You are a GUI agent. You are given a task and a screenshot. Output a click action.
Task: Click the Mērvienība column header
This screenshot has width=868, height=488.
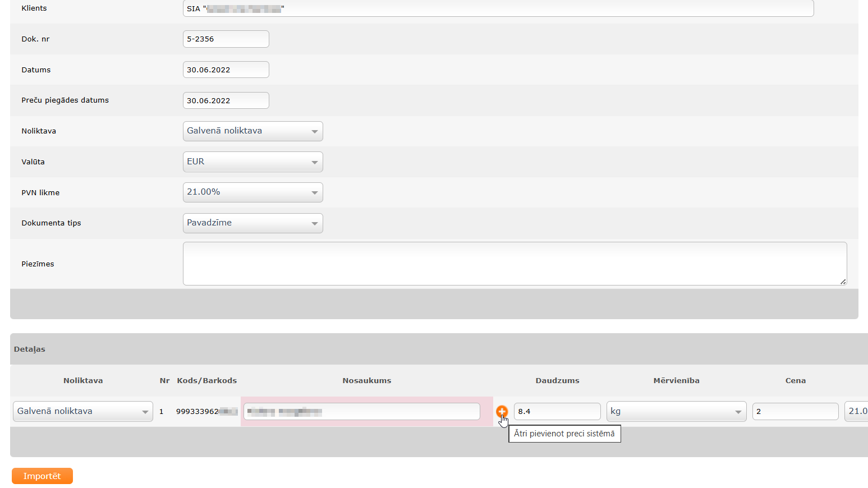pos(676,380)
